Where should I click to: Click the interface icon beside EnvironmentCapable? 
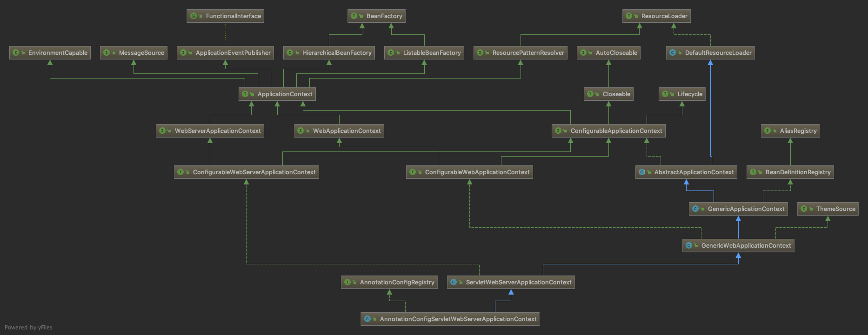pyautogui.click(x=16, y=53)
